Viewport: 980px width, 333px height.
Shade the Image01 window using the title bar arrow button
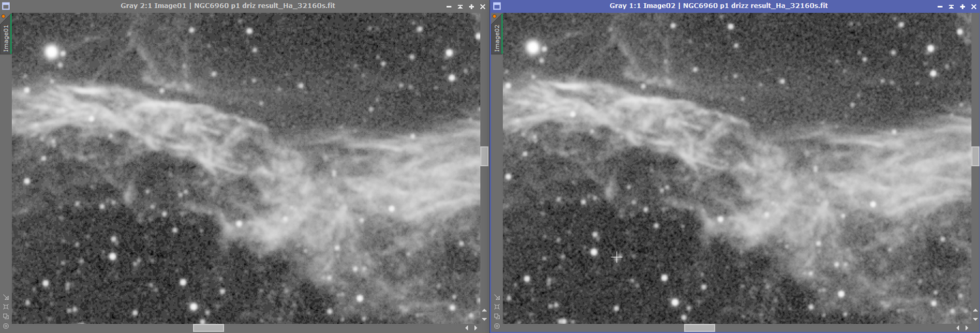461,6
